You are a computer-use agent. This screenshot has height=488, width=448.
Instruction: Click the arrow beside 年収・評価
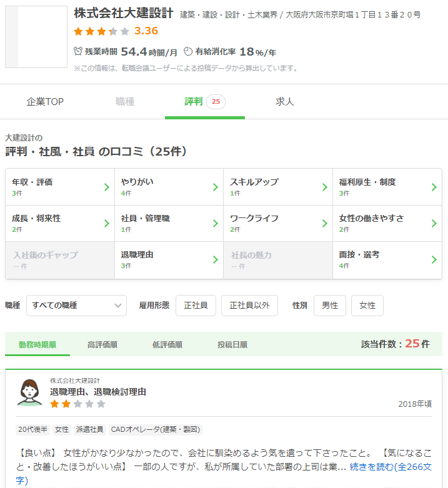pyautogui.click(x=107, y=187)
